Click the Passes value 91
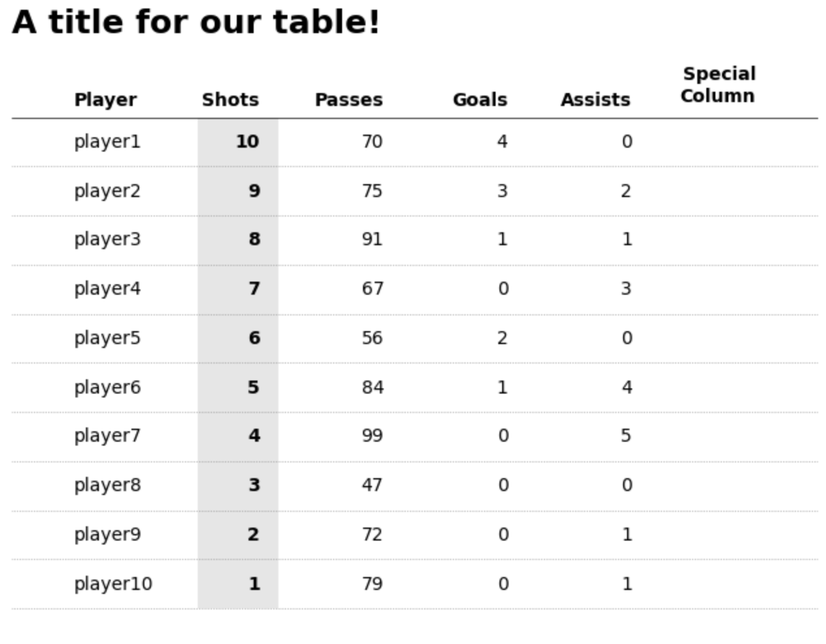The image size is (826, 644). [372, 239]
